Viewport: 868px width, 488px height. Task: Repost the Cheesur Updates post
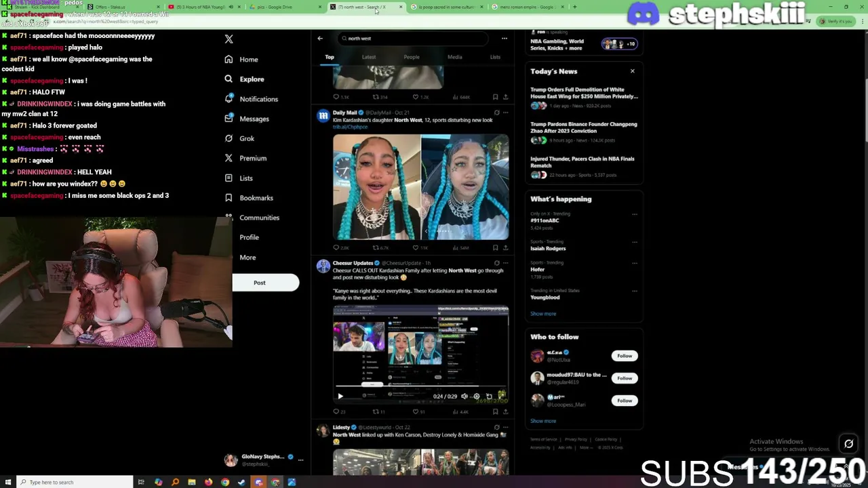point(379,411)
